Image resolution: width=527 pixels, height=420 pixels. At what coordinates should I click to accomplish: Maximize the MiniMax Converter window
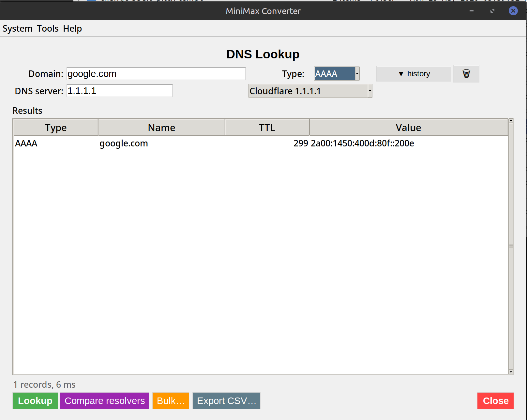tap(492, 11)
